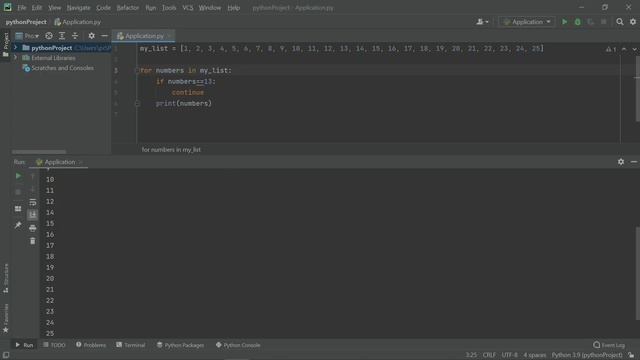Click the warnings indicator in editor corner
The height and width of the screenshot is (360, 640).
click(611, 49)
